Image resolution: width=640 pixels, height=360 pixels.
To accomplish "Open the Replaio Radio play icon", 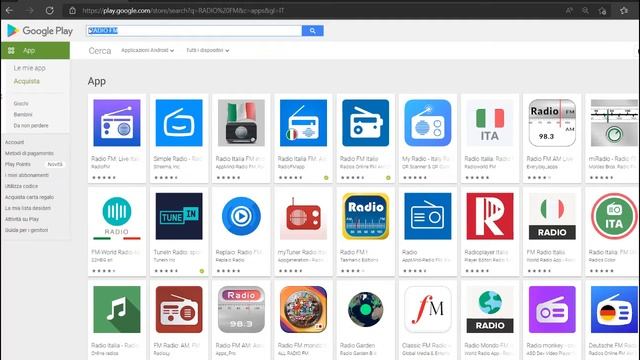I will pos(241,216).
